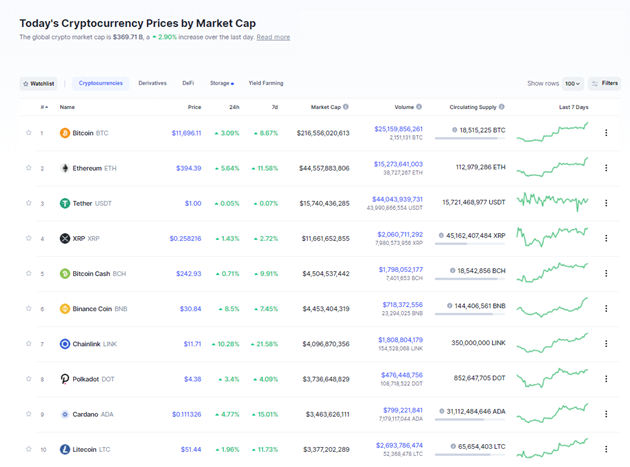The height and width of the screenshot is (467, 630).
Task: Open three-dot menu for Litecoin row
Action: pos(606,449)
